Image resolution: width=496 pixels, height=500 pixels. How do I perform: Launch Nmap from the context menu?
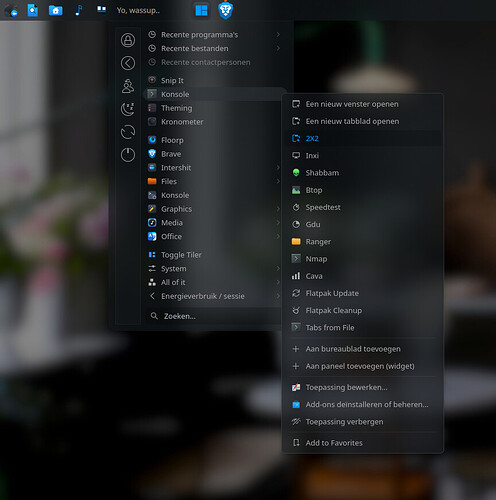click(364, 259)
